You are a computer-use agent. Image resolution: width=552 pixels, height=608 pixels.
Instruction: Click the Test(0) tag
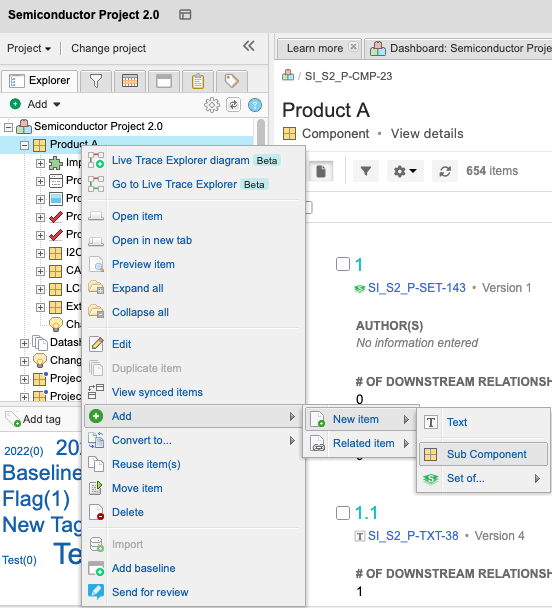[x=19, y=560]
